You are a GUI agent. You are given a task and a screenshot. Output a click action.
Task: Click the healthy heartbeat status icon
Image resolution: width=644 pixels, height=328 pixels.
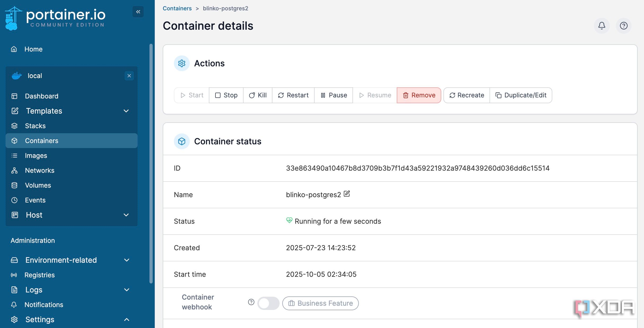[x=289, y=220]
